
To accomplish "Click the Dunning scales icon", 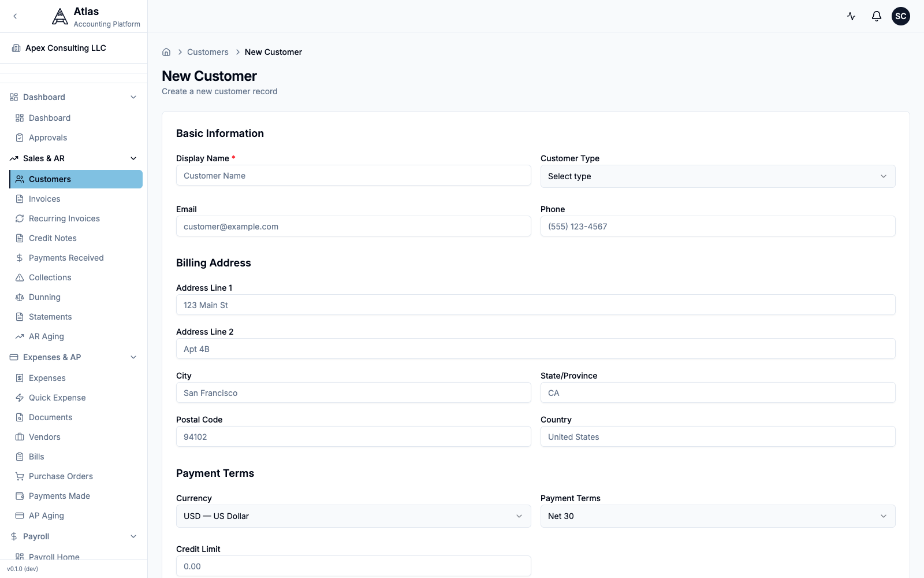I will 20,297.
